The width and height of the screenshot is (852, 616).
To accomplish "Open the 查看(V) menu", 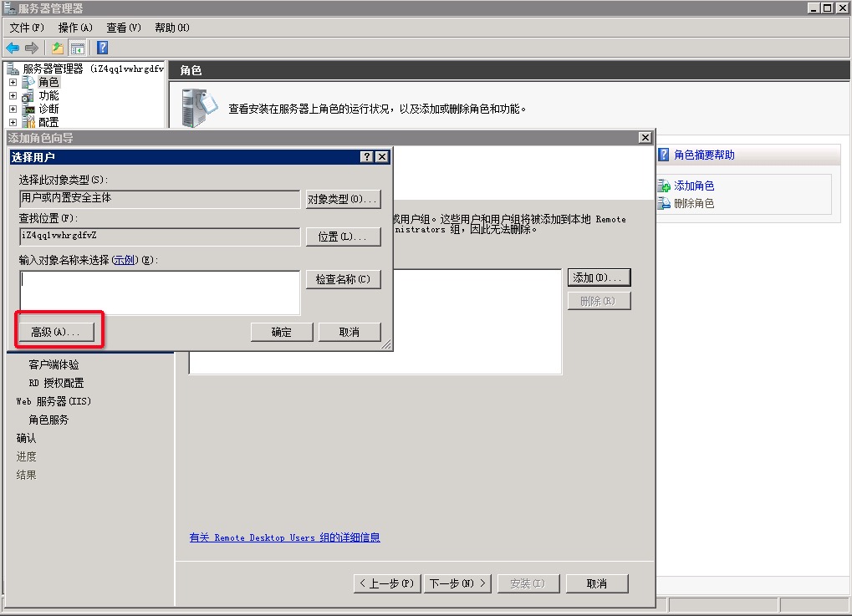I will pos(124,28).
